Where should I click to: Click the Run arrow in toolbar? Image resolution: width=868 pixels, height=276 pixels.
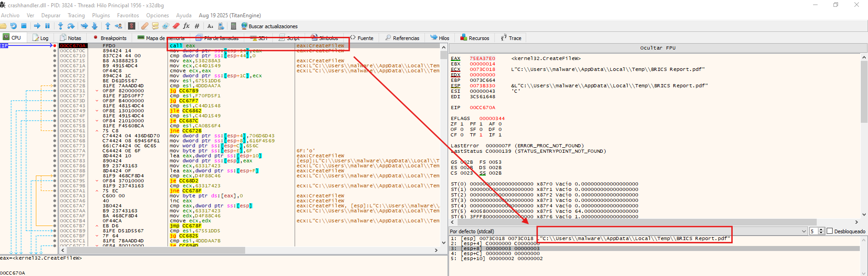37,26
